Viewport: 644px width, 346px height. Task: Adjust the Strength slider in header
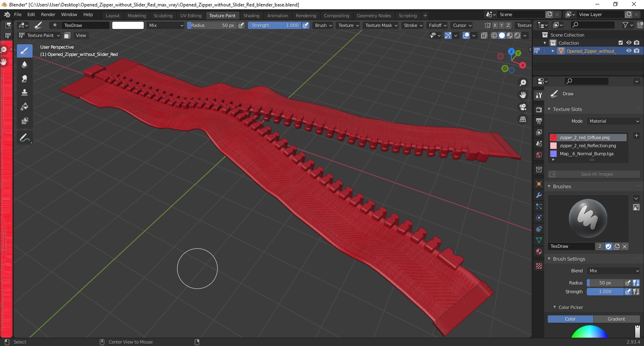(x=275, y=25)
